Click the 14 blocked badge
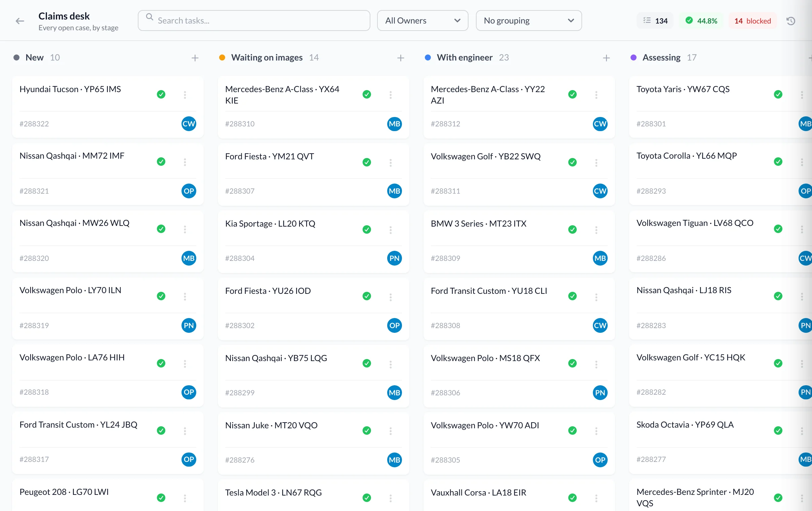Image resolution: width=812 pixels, height=511 pixels. click(x=753, y=21)
